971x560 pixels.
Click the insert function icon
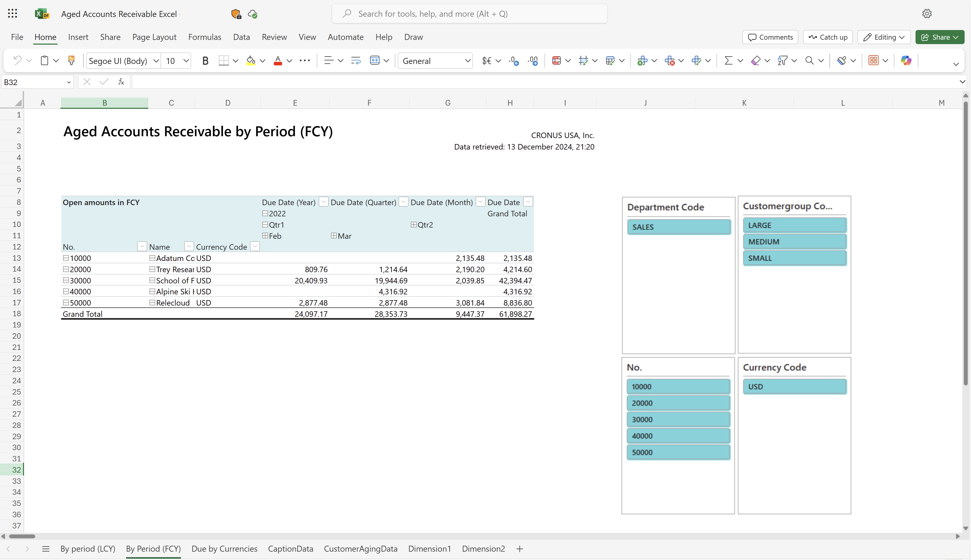coord(121,81)
